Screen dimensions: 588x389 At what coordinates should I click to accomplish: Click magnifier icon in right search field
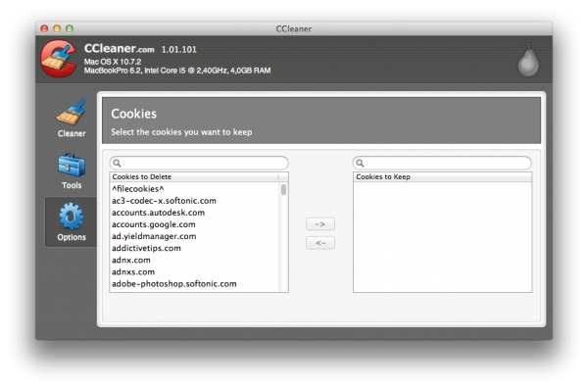click(360, 163)
